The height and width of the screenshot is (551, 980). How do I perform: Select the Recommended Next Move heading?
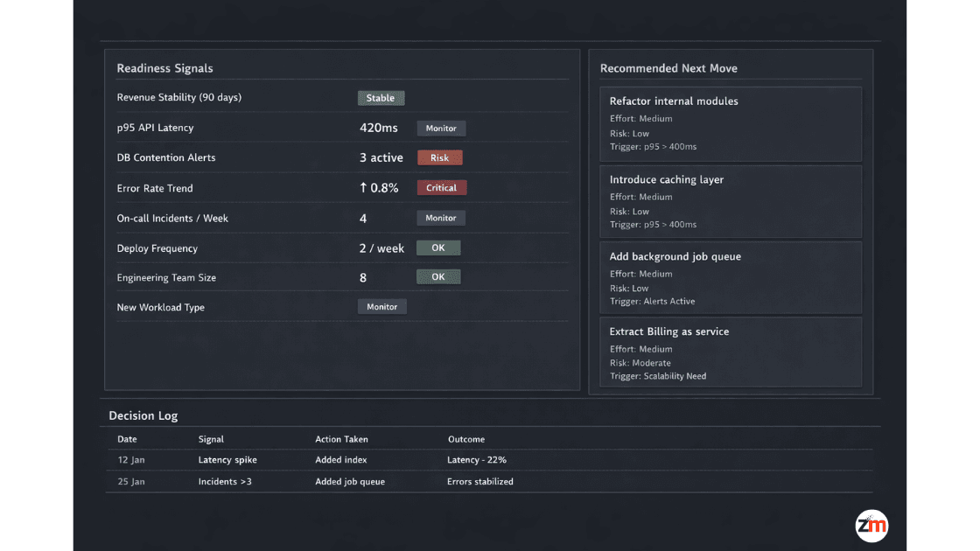pyautogui.click(x=668, y=68)
